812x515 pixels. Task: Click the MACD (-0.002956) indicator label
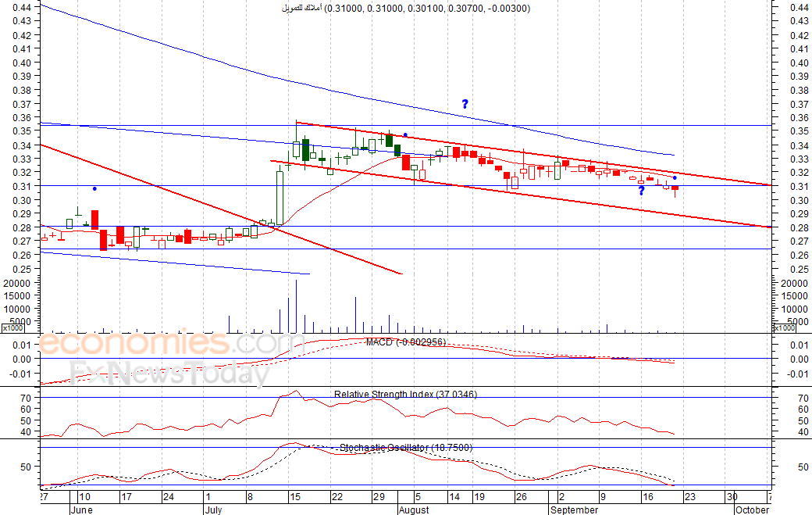[405, 342]
